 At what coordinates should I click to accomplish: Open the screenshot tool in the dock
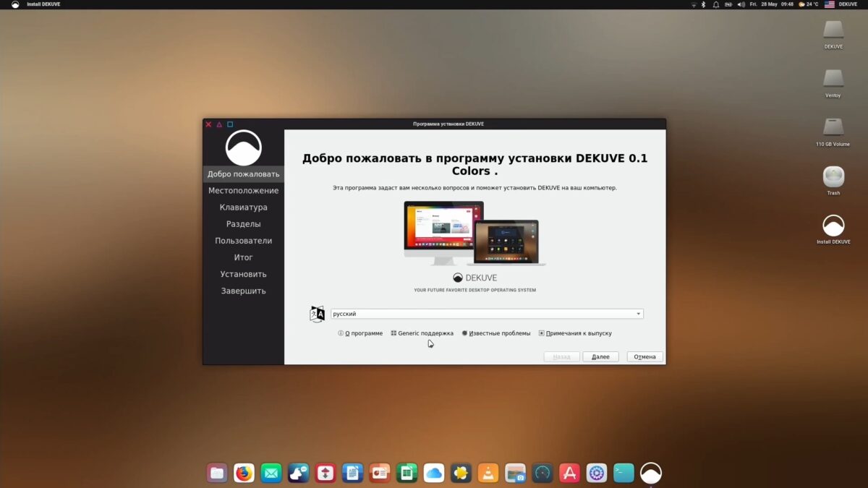[515, 473]
